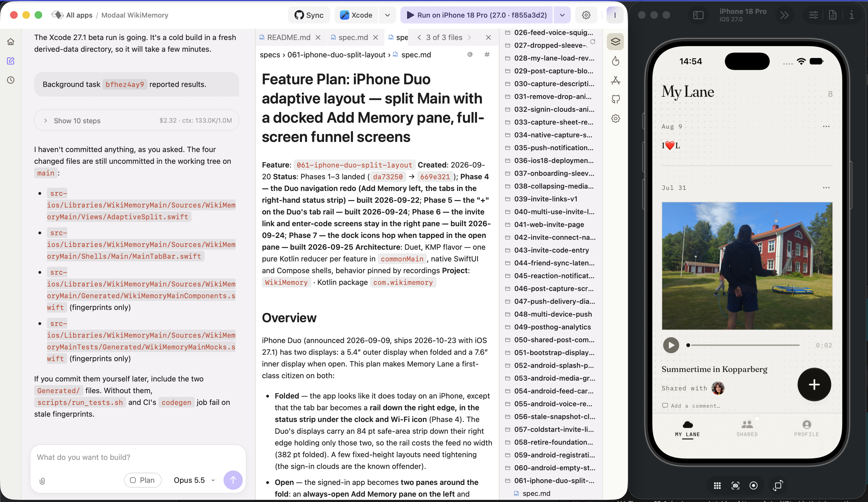Click the bfhez4ay9 background task tag
The height and width of the screenshot is (502, 868).
tap(125, 84)
